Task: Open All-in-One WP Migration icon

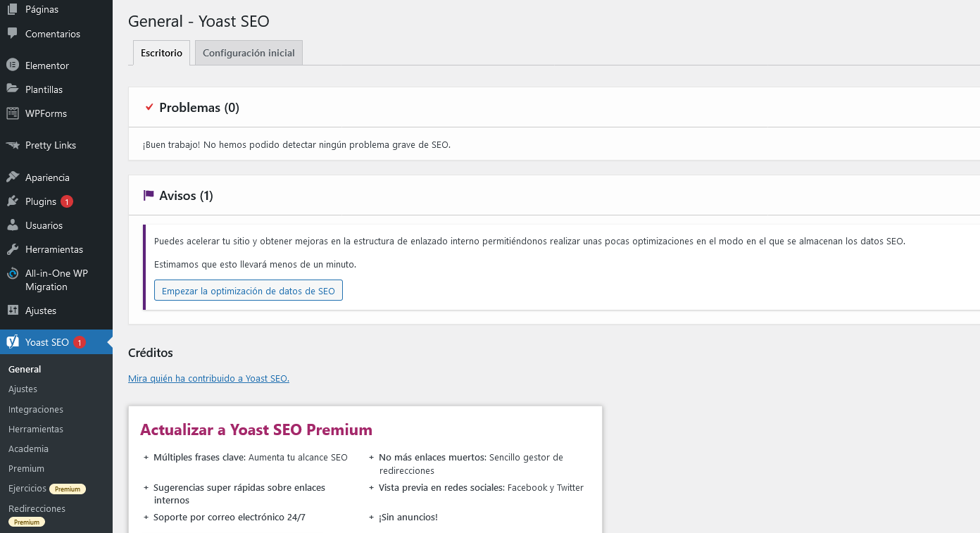Action: pyautogui.click(x=12, y=274)
